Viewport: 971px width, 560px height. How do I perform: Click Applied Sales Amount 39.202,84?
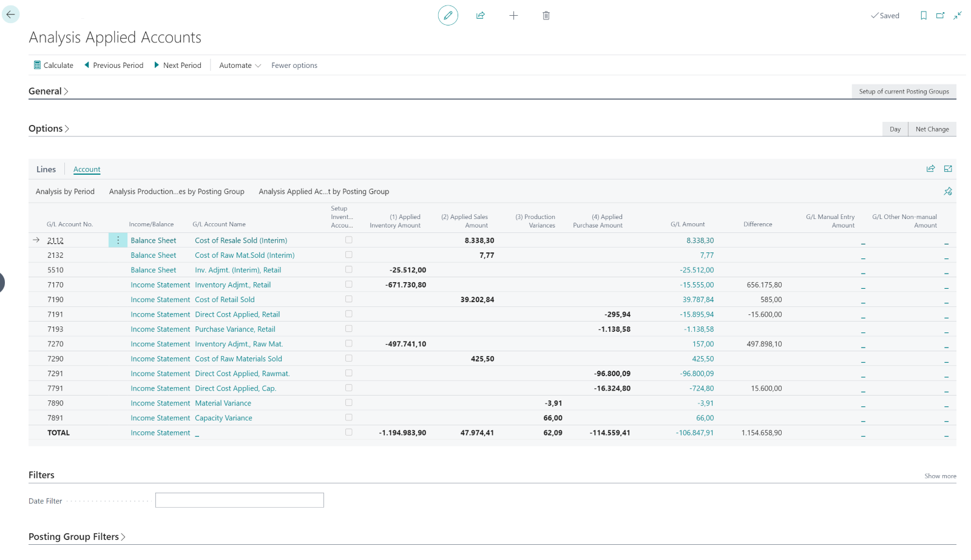[x=477, y=299]
